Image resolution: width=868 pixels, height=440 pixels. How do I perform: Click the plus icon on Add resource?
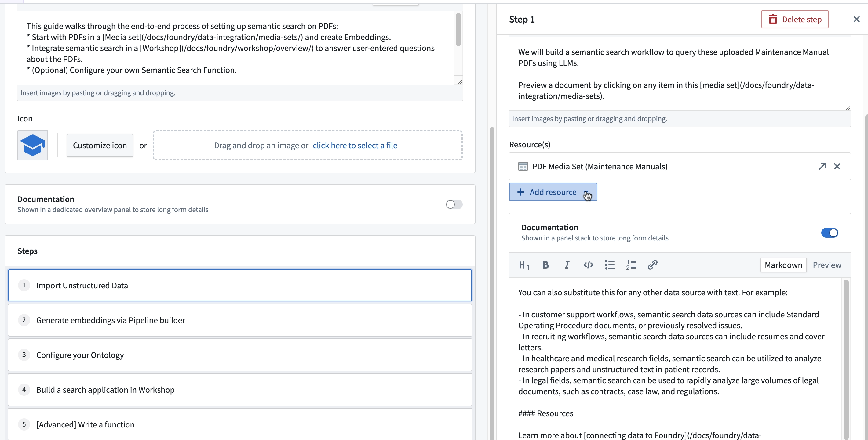pos(521,192)
